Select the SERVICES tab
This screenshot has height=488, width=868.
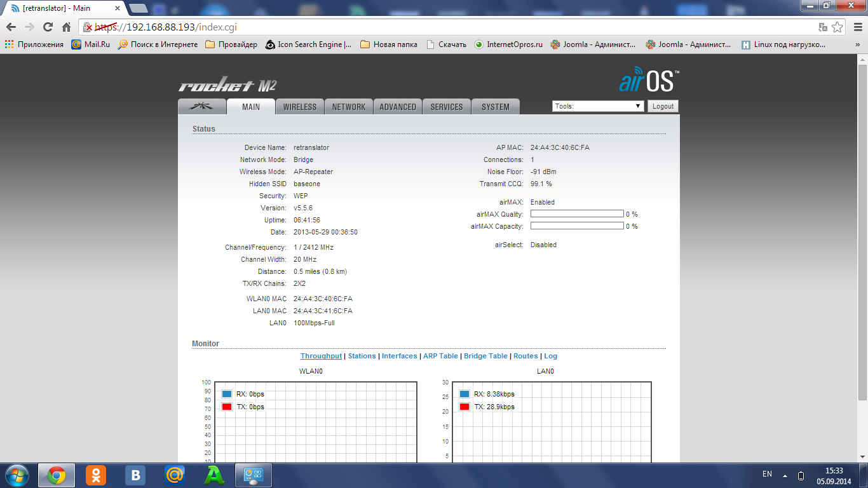(447, 107)
